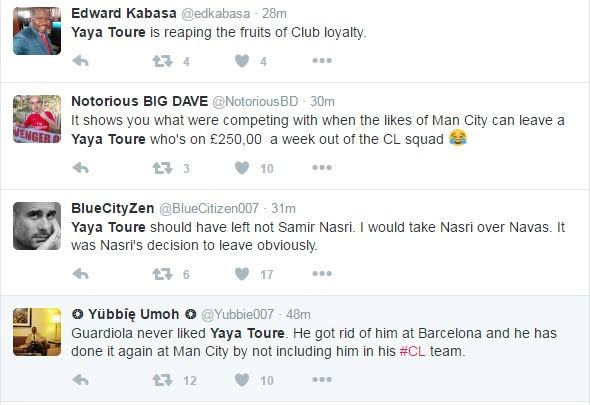Open the 48m timestamp on Yübbię's tweet
Image resolution: width=590 pixels, height=405 pixels.
(x=298, y=314)
